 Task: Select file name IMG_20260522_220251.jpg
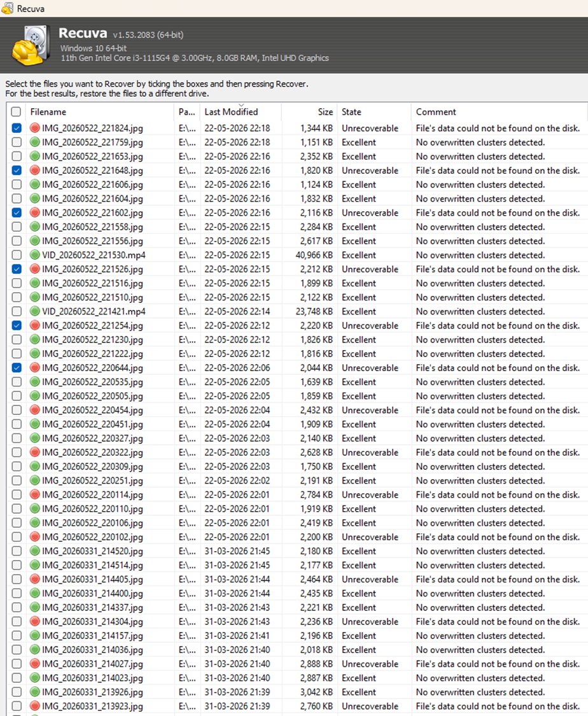92,481
